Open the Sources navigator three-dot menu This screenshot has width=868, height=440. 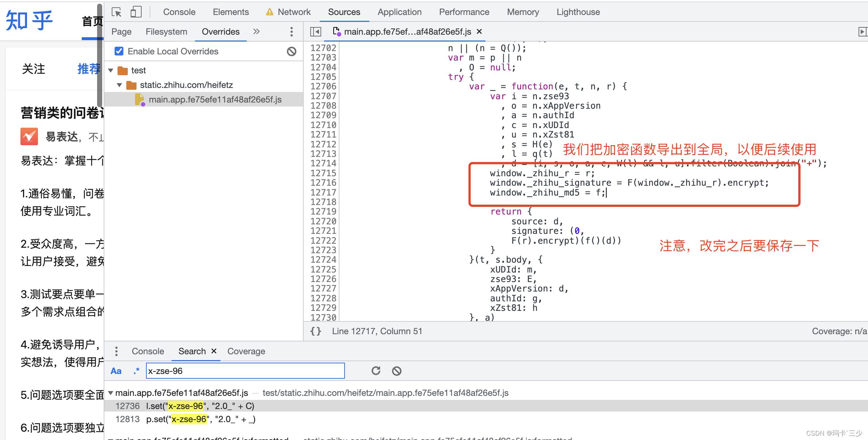[291, 32]
